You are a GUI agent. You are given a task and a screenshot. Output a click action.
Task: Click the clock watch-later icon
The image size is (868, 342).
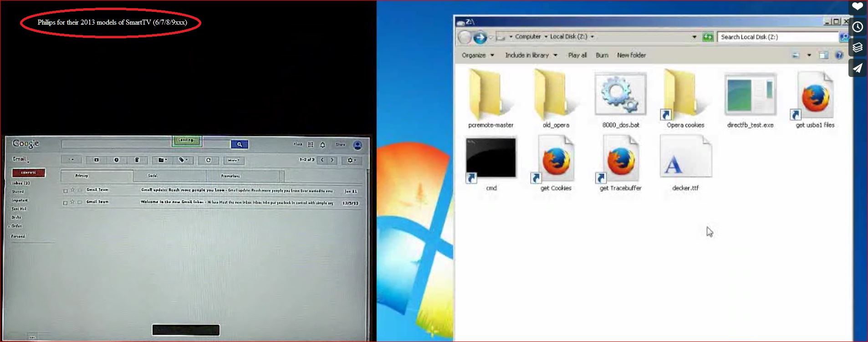tap(858, 27)
